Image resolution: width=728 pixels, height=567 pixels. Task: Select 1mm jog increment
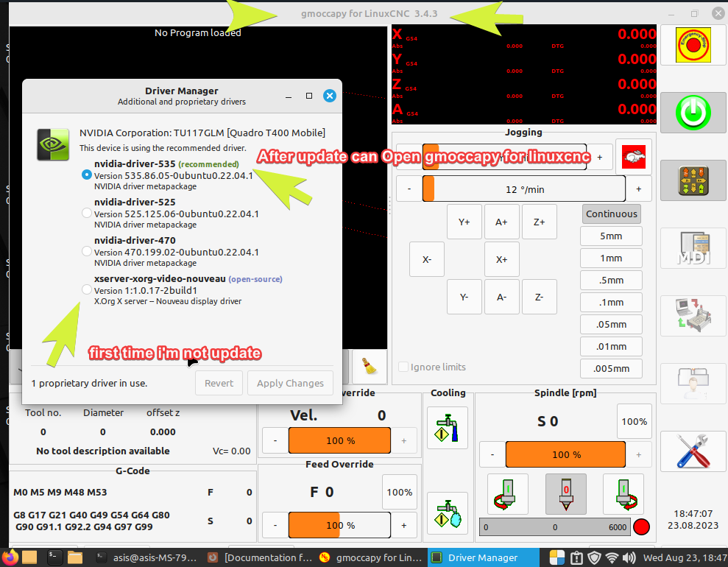(611, 258)
